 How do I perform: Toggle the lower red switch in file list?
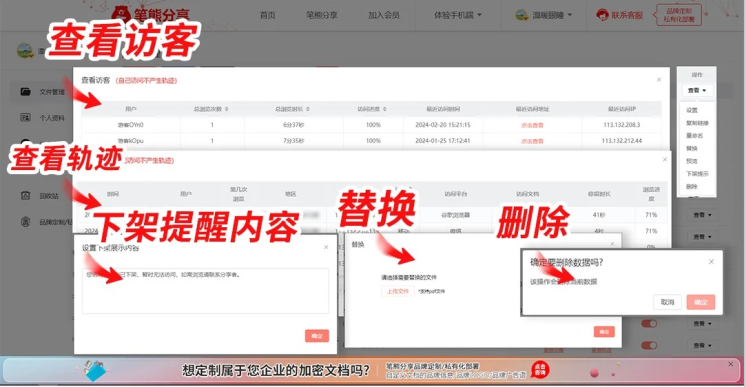point(649,345)
